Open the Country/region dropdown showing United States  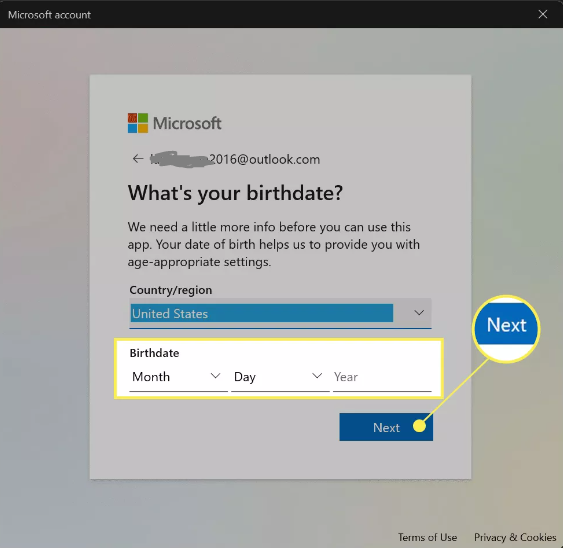tap(280, 313)
